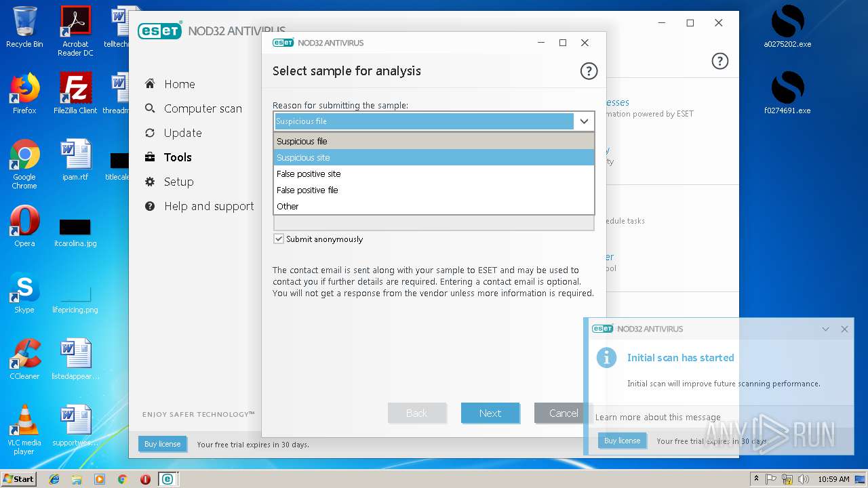Open lifepricing.png desktop file

click(x=75, y=298)
